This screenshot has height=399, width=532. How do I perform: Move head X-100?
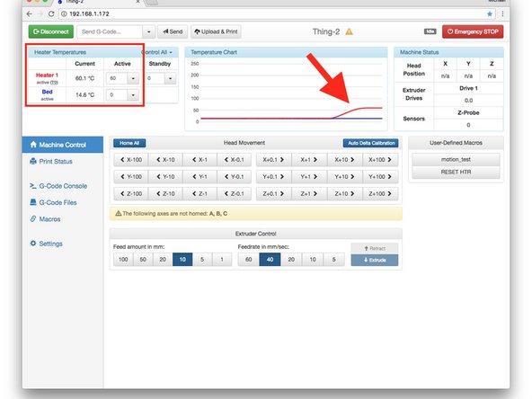(x=131, y=159)
